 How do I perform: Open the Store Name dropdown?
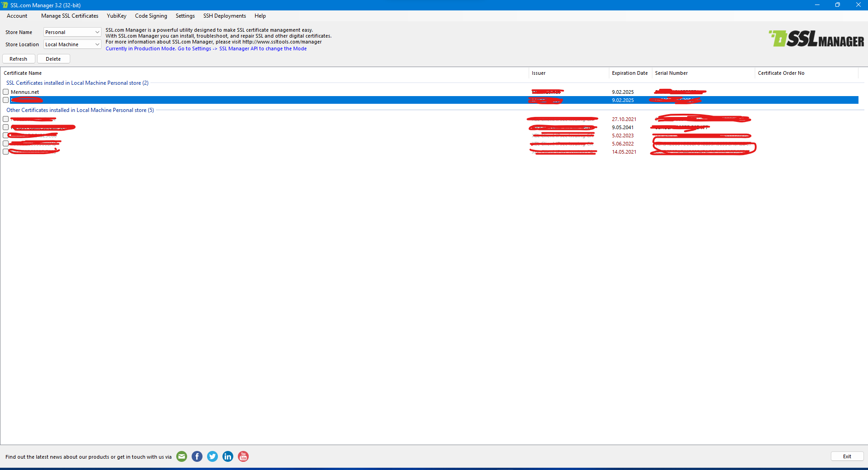72,32
